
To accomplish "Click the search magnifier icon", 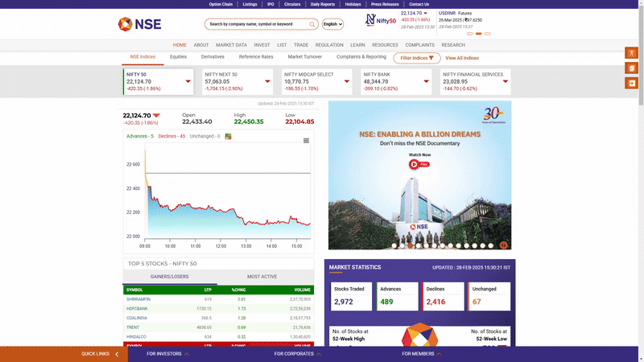I will (x=312, y=24).
